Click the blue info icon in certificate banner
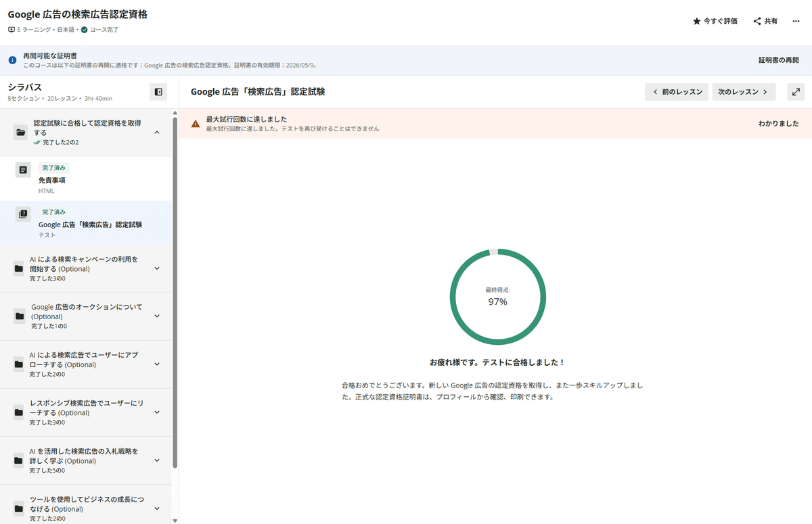Image resolution: width=812 pixels, height=524 pixels. click(12, 60)
